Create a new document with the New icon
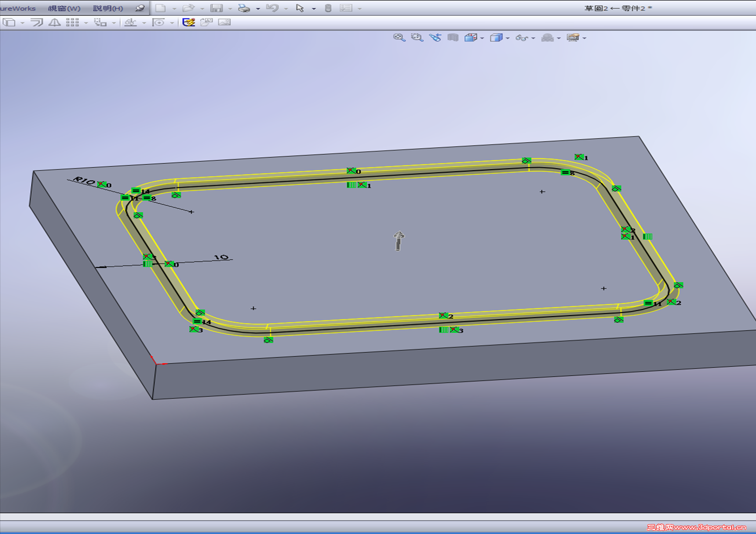Viewport: 756px width, 534px height. coord(161,8)
